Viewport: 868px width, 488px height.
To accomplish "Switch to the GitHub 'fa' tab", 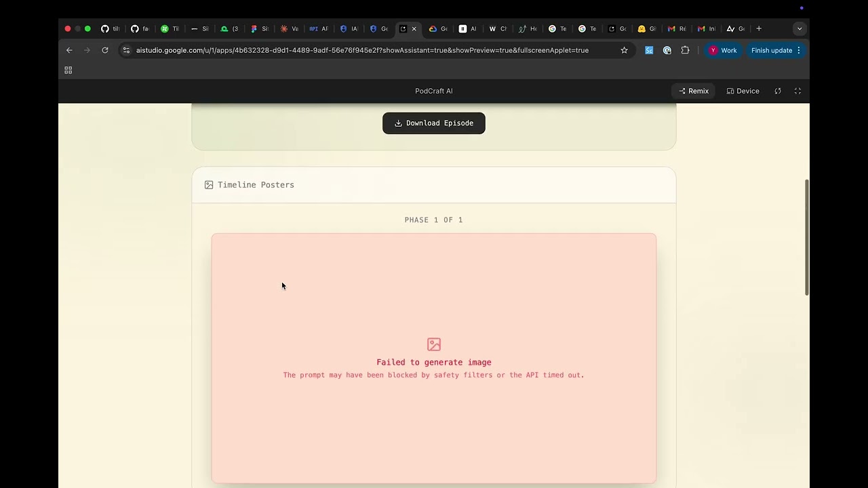I will point(139,28).
